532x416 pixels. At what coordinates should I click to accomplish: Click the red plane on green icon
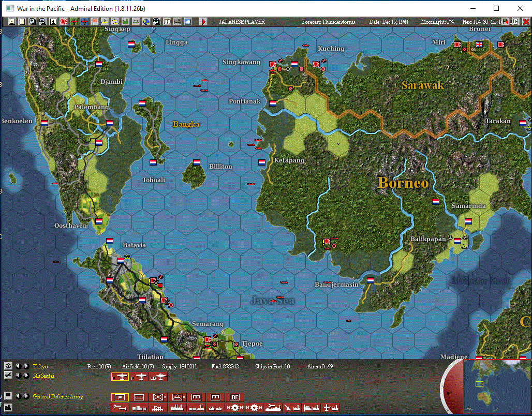(74, 22)
